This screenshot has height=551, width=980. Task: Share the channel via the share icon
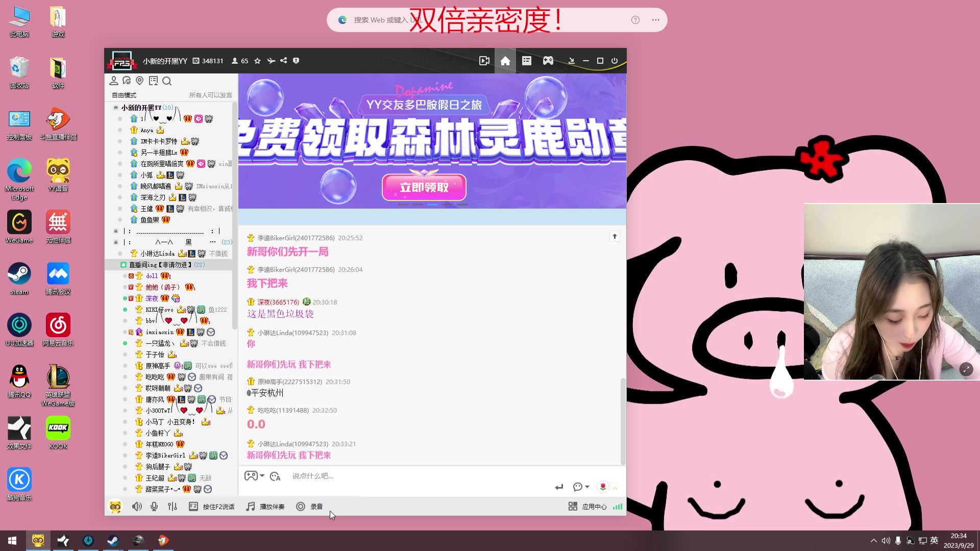(x=284, y=61)
